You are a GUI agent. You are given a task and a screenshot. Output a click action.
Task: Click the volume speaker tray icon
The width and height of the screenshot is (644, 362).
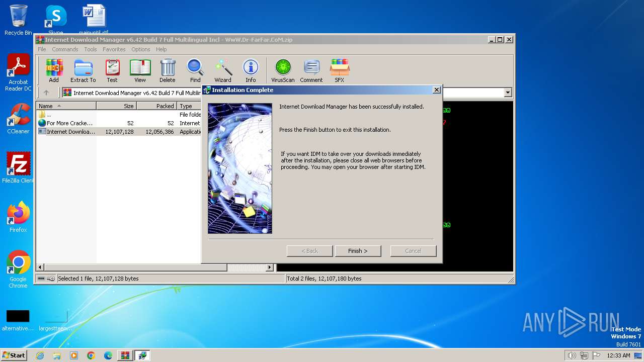572,355
